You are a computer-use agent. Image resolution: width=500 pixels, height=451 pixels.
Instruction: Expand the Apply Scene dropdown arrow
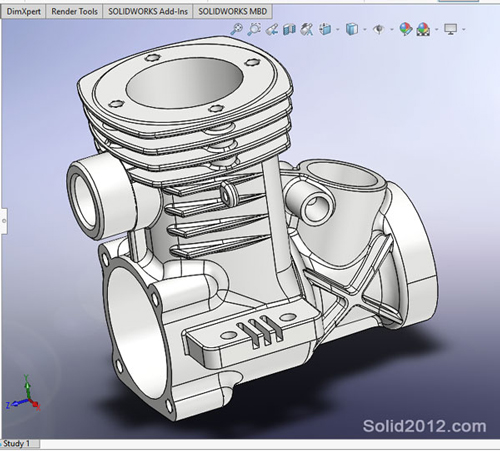click(436, 29)
